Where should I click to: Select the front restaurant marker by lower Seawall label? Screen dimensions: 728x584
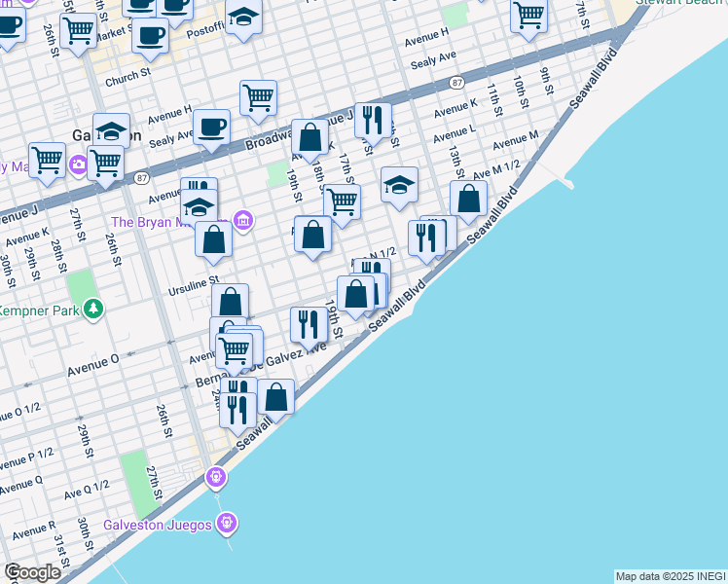(237, 411)
